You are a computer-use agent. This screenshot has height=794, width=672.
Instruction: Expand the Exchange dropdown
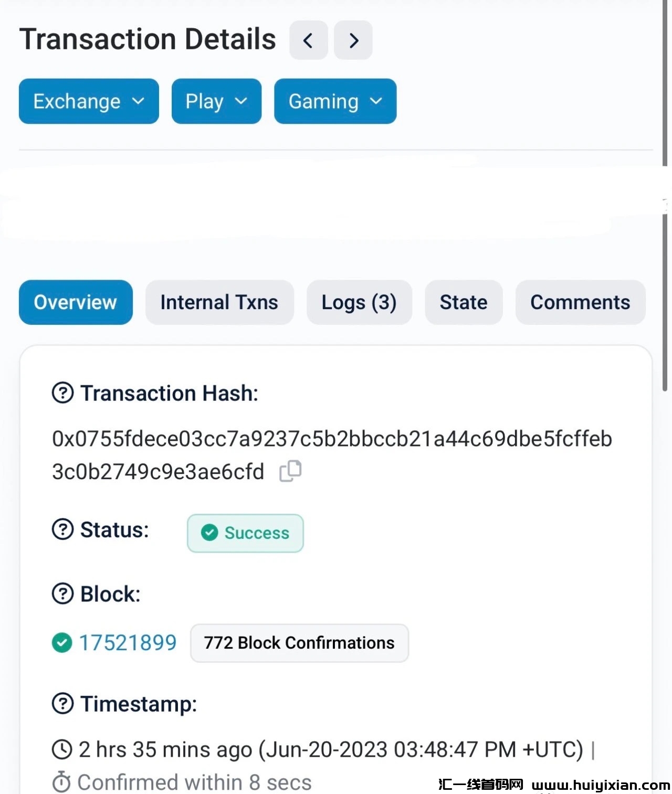(89, 101)
